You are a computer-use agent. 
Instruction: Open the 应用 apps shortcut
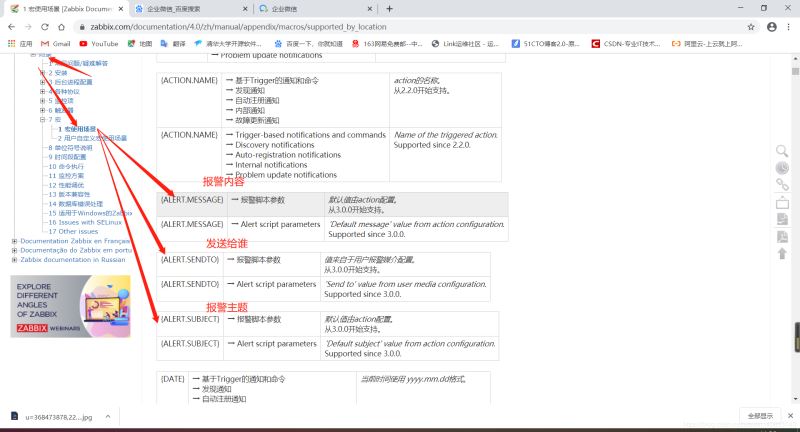coord(20,44)
